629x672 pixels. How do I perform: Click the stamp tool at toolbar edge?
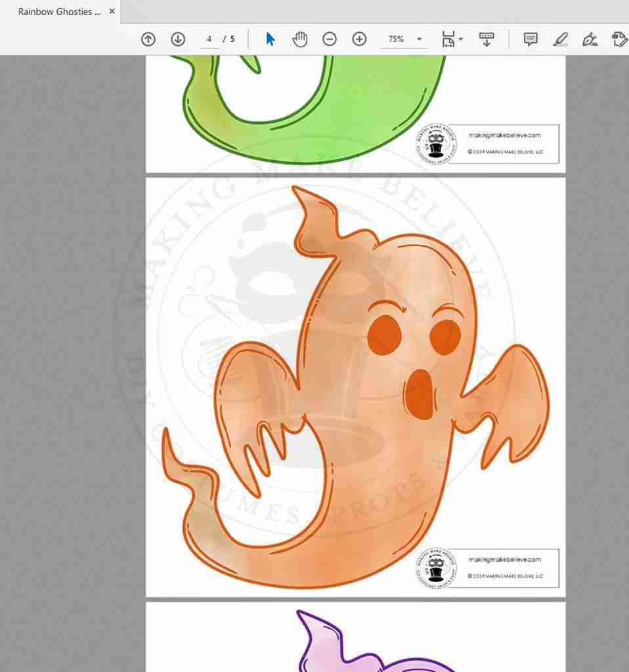pos(618,39)
